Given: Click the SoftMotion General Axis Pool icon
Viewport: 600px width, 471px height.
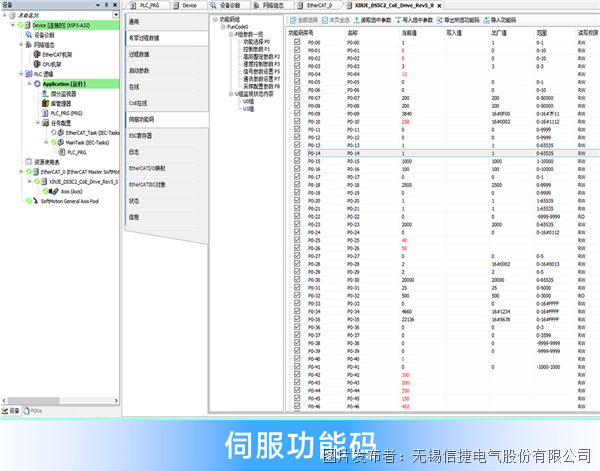Looking at the screenshot, I should (x=36, y=201).
